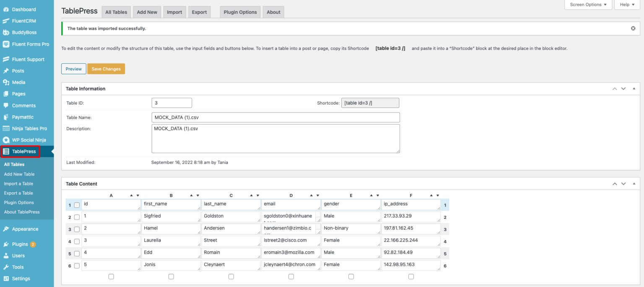Screen dimensions: 644x287
Task: Switch to the Add New tab
Action: (147, 12)
